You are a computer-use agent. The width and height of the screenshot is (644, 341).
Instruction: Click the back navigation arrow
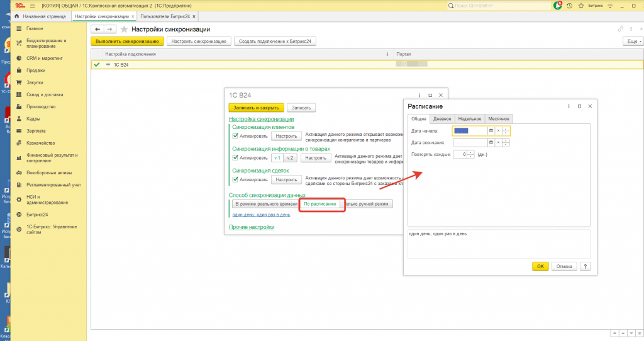coord(97,30)
